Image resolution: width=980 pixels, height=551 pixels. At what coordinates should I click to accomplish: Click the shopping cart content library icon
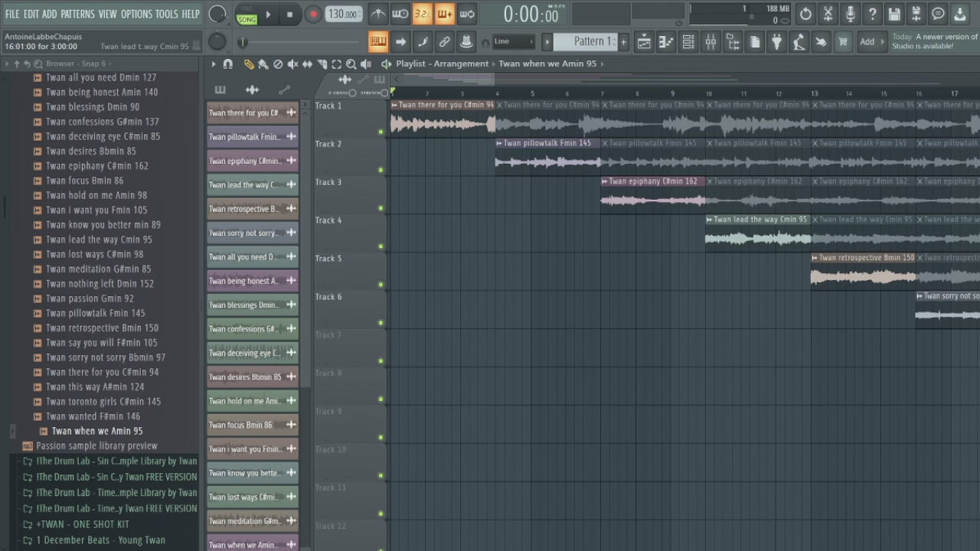click(843, 42)
